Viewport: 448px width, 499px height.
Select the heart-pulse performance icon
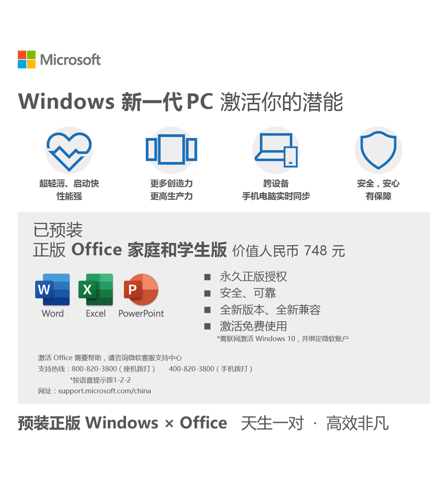(x=69, y=151)
